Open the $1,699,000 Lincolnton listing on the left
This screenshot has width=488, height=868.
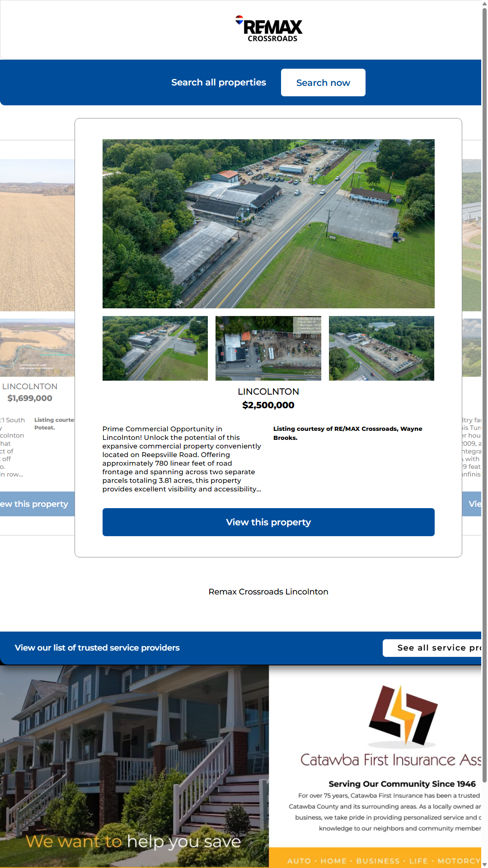[30, 398]
